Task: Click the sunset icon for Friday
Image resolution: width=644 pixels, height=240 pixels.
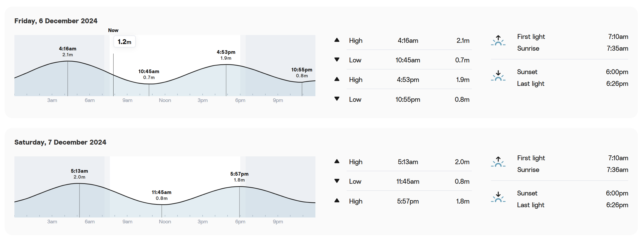Action: click(498, 76)
